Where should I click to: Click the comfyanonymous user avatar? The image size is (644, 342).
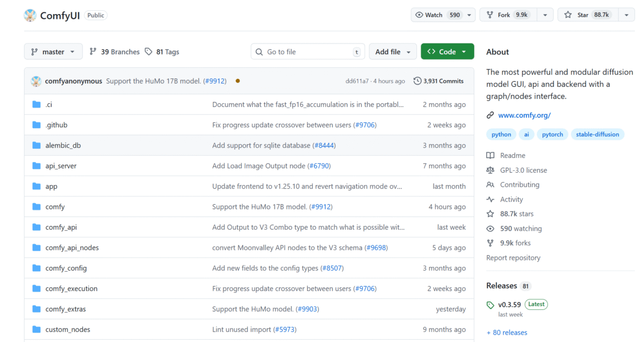(x=36, y=81)
